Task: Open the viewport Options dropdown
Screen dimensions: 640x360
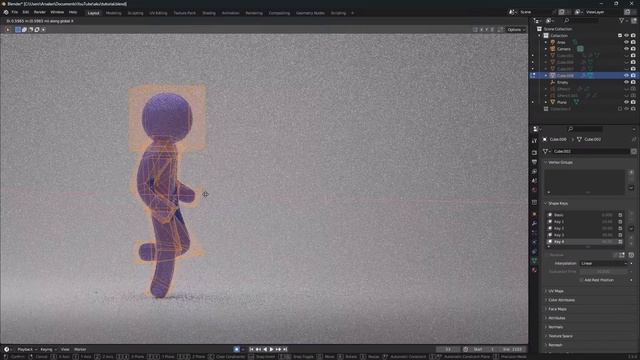Action: point(516,30)
